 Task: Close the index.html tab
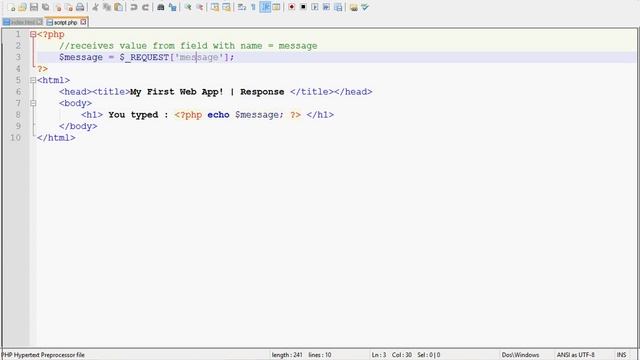39,22
